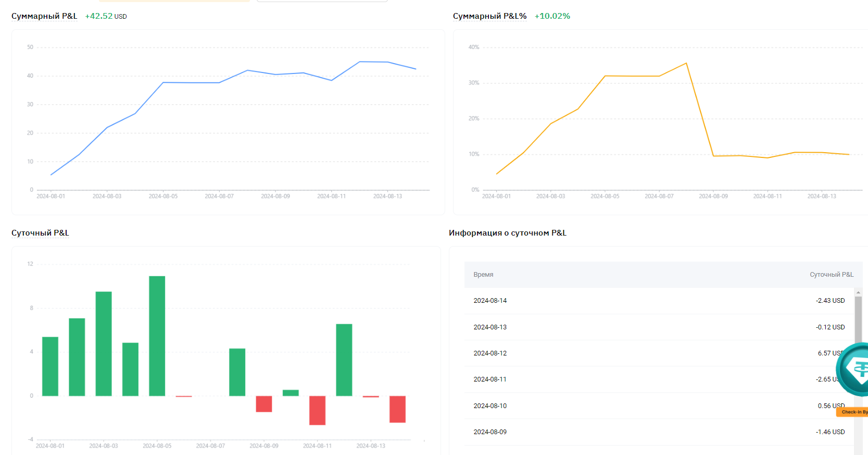Click the tallest green bar in daily chart
Viewport: 868px width, 455px height.
[x=157, y=336]
